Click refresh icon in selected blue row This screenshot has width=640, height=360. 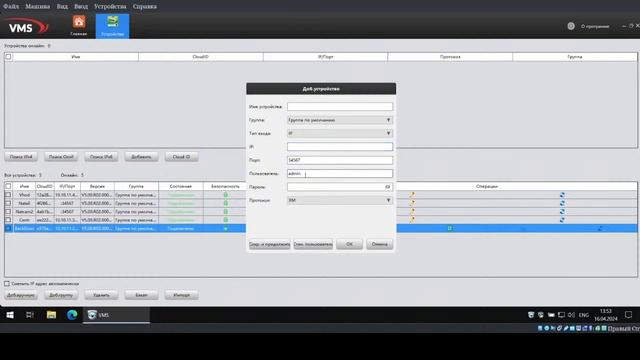pyautogui.click(x=600, y=228)
